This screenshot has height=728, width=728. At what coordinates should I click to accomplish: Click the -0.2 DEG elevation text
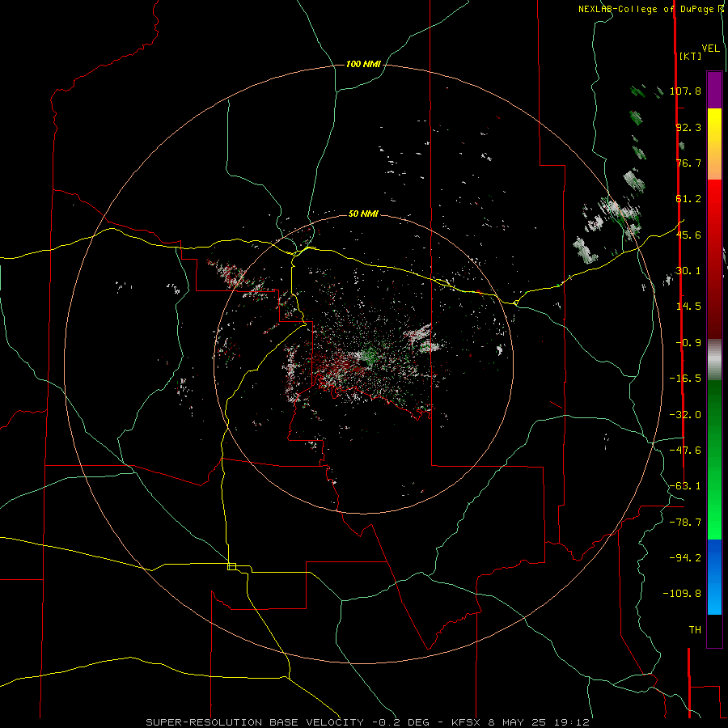tap(400, 722)
